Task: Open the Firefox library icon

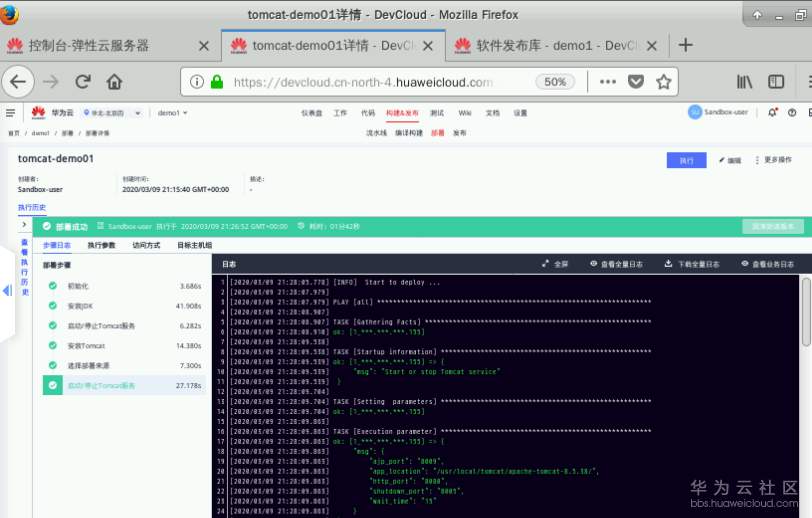Action: (744, 82)
